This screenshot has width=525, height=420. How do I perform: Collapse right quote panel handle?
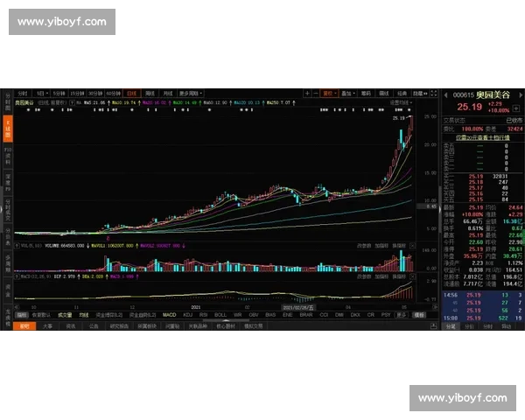tap(440, 209)
